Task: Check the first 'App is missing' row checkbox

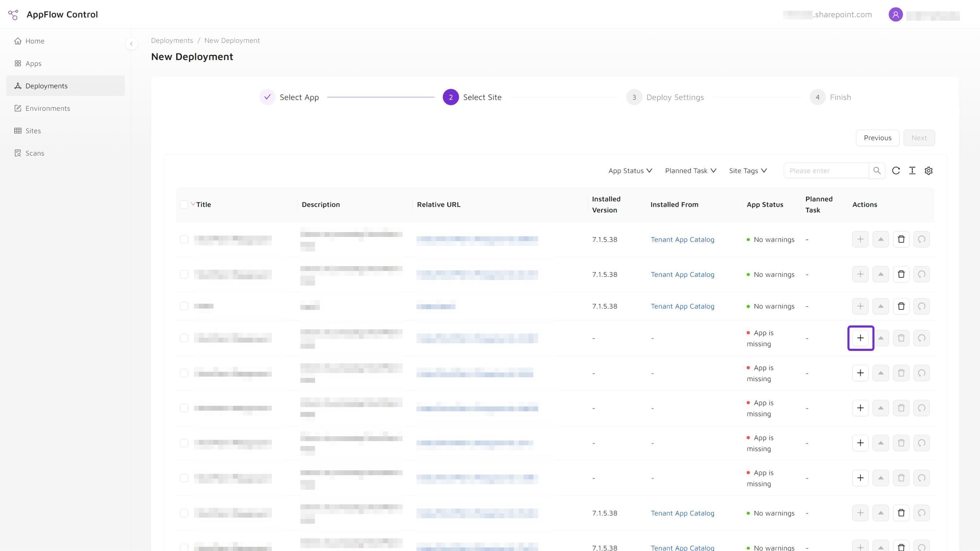Action: click(x=184, y=338)
